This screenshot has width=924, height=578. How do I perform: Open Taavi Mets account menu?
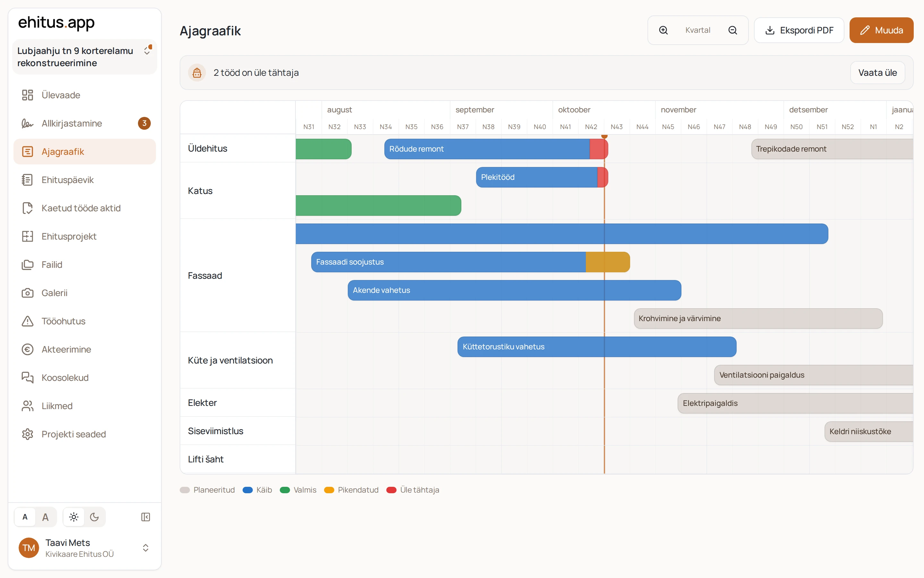84,548
